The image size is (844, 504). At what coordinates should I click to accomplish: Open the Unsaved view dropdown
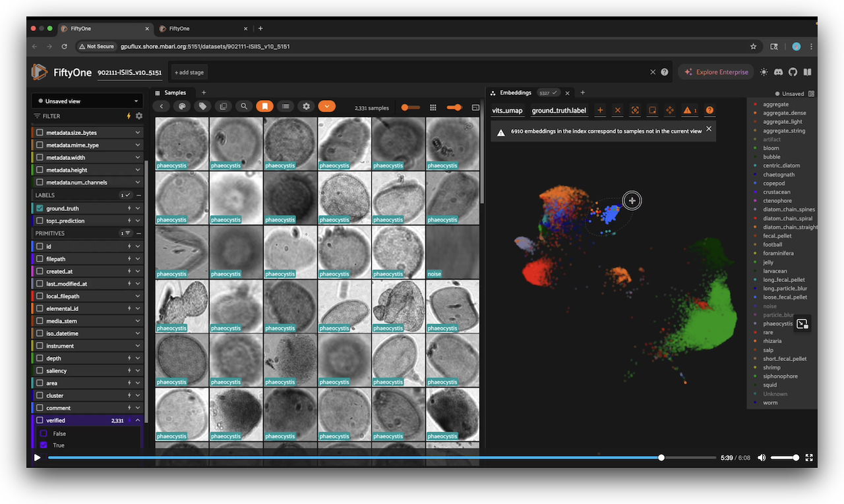point(88,101)
